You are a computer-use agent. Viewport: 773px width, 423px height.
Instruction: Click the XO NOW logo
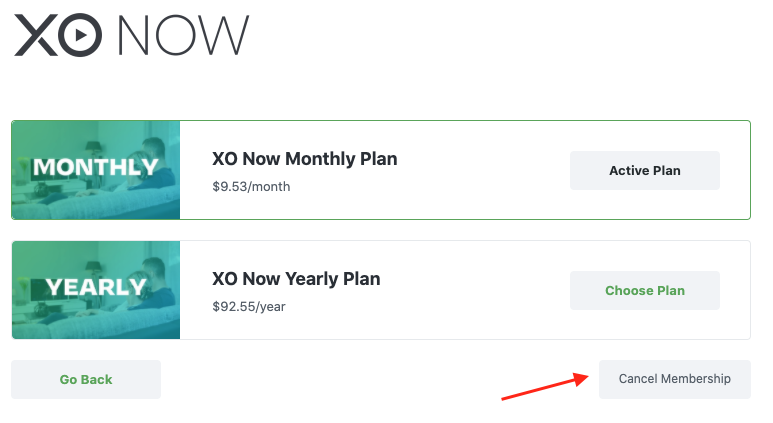point(132,35)
